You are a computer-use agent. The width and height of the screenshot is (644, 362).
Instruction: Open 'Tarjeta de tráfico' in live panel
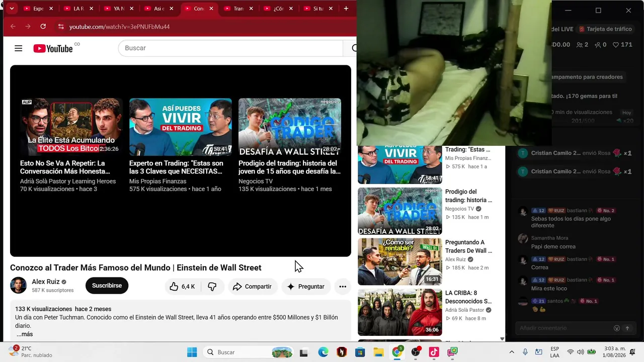(x=605, y=29)
